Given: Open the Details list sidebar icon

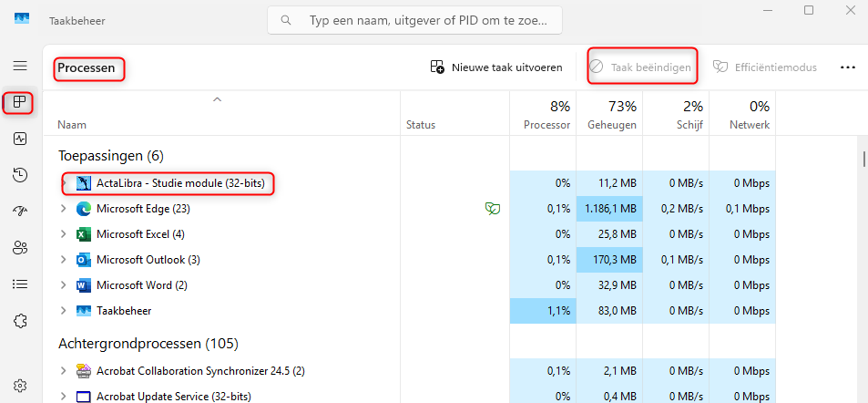Looking at the screenshot, I should pos(20,284).
